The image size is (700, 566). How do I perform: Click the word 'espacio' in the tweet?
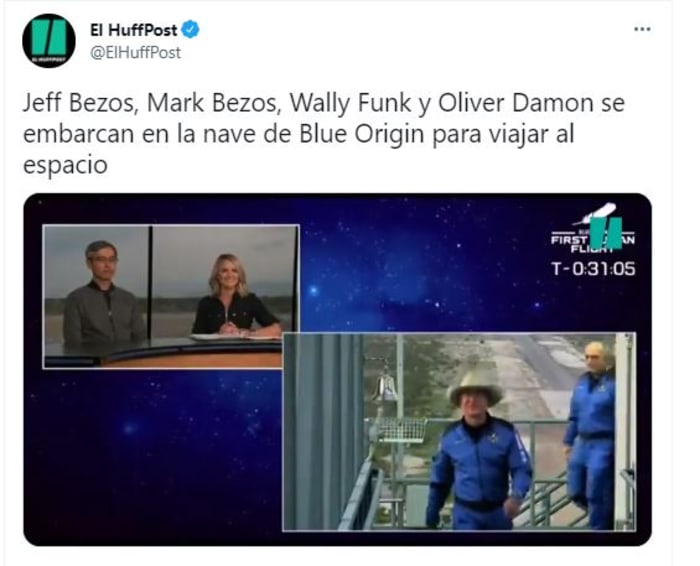pyautogui.click(x=65, y=165)
